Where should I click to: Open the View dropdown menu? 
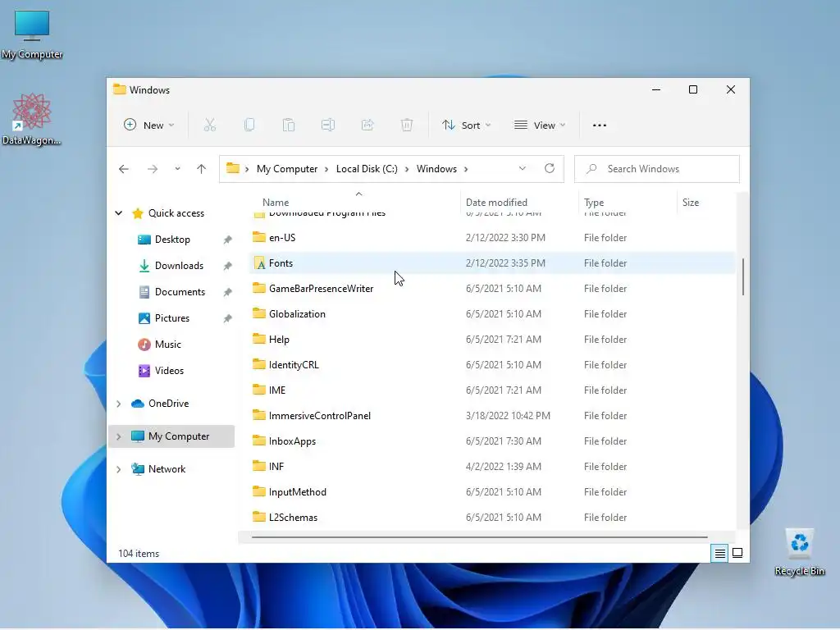click(x=540, y=125)
